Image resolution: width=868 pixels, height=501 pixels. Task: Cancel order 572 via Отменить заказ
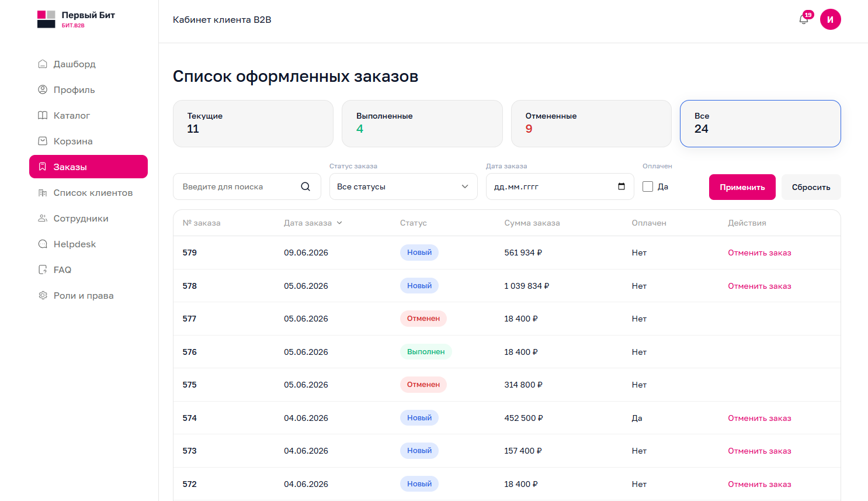pos(759,484)
